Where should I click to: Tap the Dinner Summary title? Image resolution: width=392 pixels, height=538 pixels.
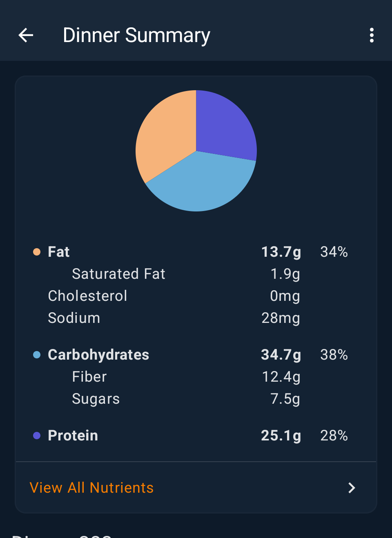[x=136, y=36]
